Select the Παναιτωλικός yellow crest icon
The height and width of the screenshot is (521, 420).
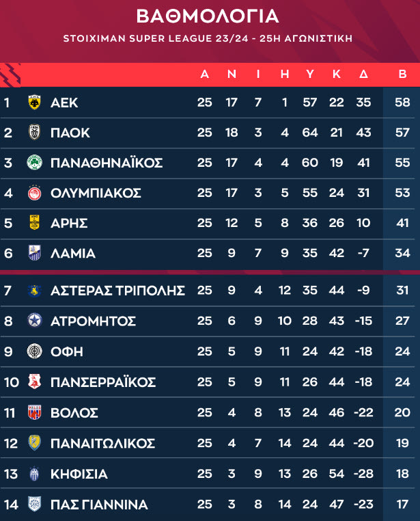click(33, 443)
